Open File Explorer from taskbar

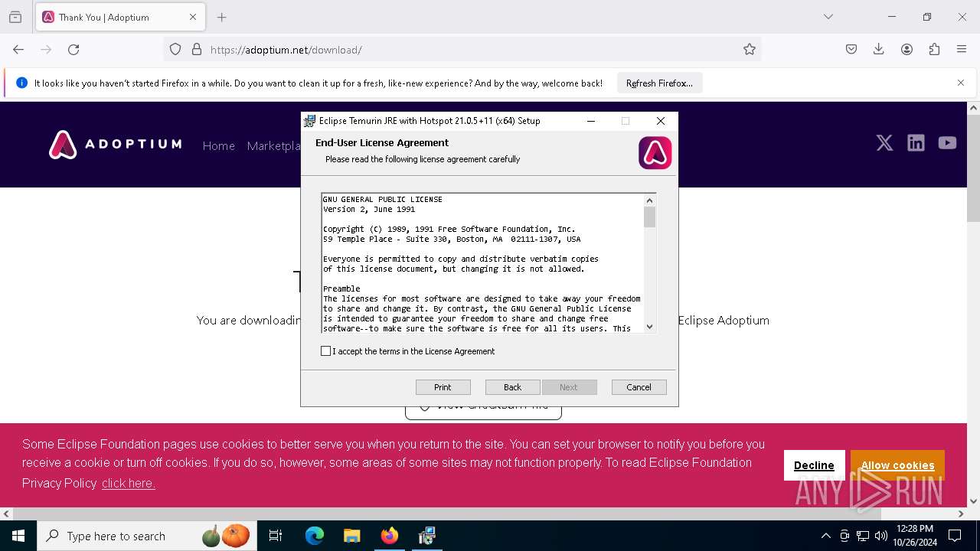pyautogui.click(x=351, y=536)
